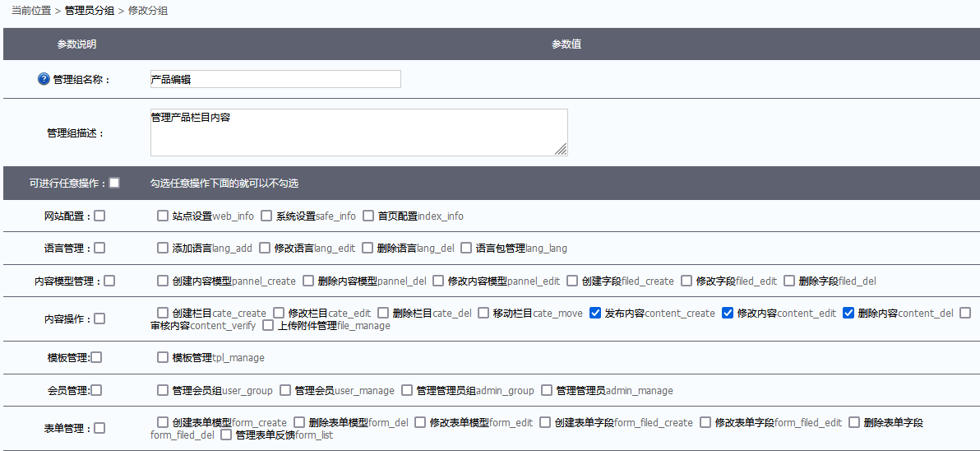This screenshot has height=451, width=980.
Task: Enable the 可进行任意操作 checkbox
Action: coord(114,183)
